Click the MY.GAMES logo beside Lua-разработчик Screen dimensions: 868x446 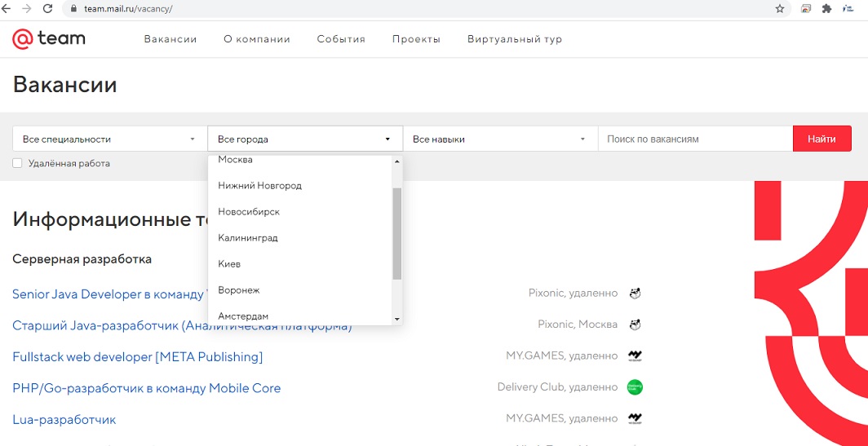pos(635,418)
